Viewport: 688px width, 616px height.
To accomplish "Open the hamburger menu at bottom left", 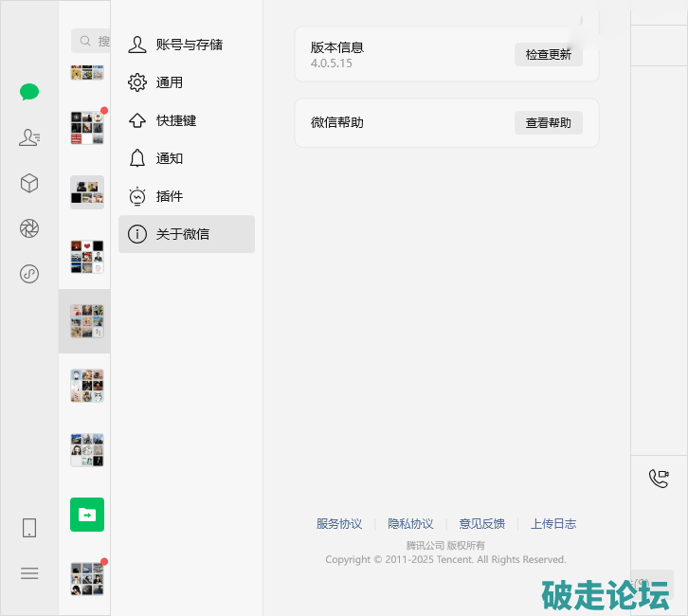I will [29, 572].
